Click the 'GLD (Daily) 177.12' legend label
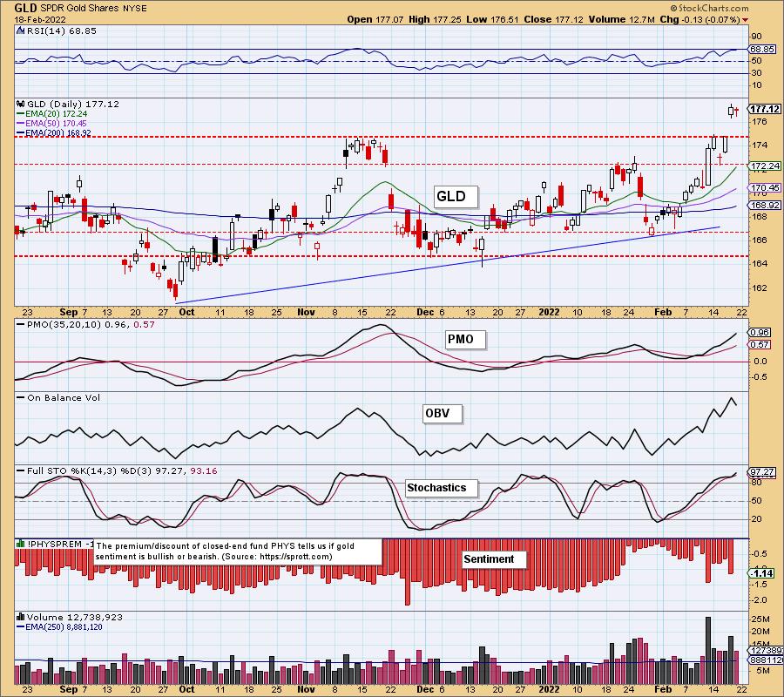The height and width of the screenshot is (697, 784). (x=73, y=104)
